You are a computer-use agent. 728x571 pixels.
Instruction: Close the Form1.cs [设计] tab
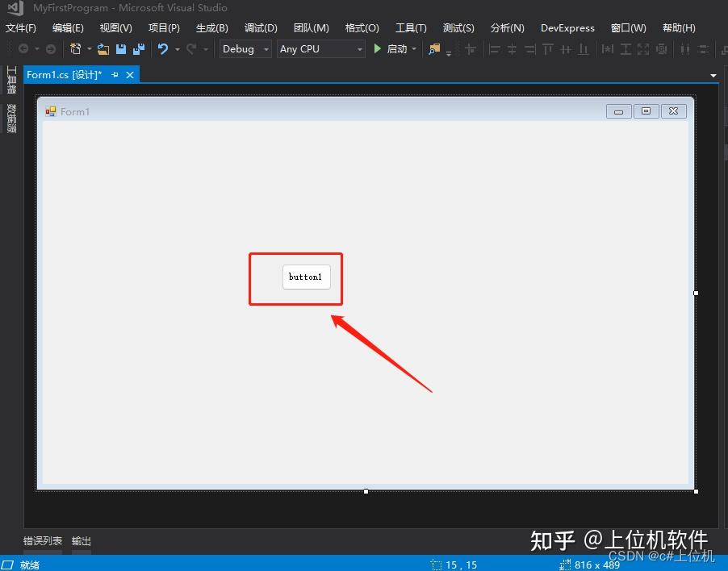point(130,75)
